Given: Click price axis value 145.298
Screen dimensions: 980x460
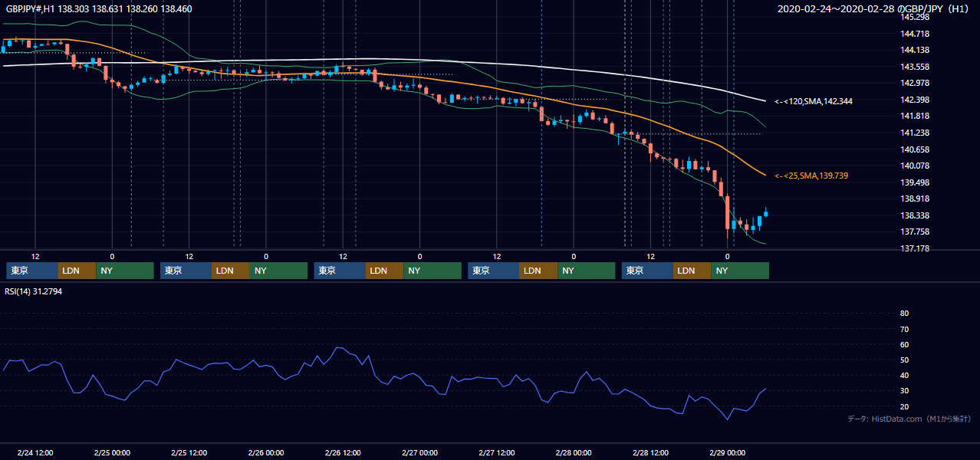Looking at the screenshot, I should point(915,17).
